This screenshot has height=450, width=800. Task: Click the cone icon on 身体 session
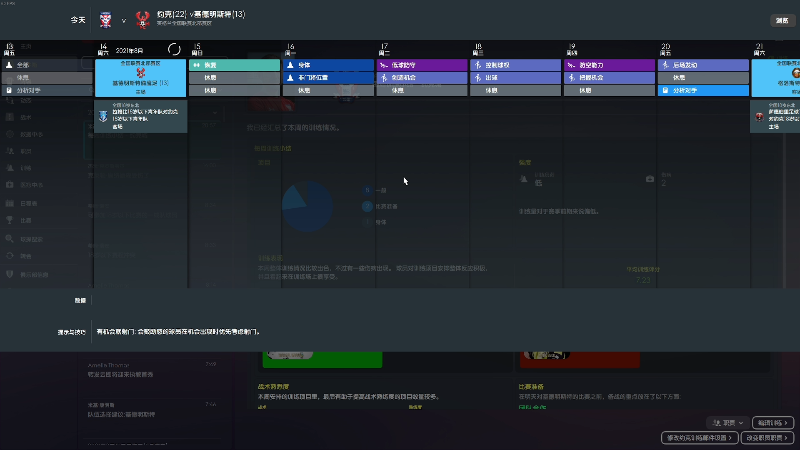coord(290,65)
